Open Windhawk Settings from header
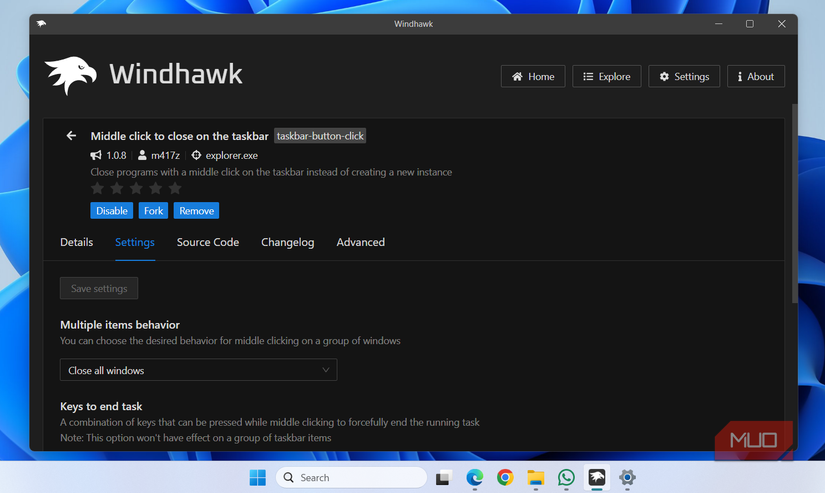825x493 pixels. 684,76
